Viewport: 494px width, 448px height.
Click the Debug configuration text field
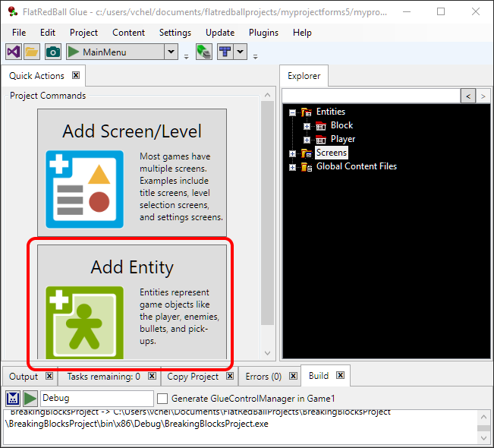point(96,399)
